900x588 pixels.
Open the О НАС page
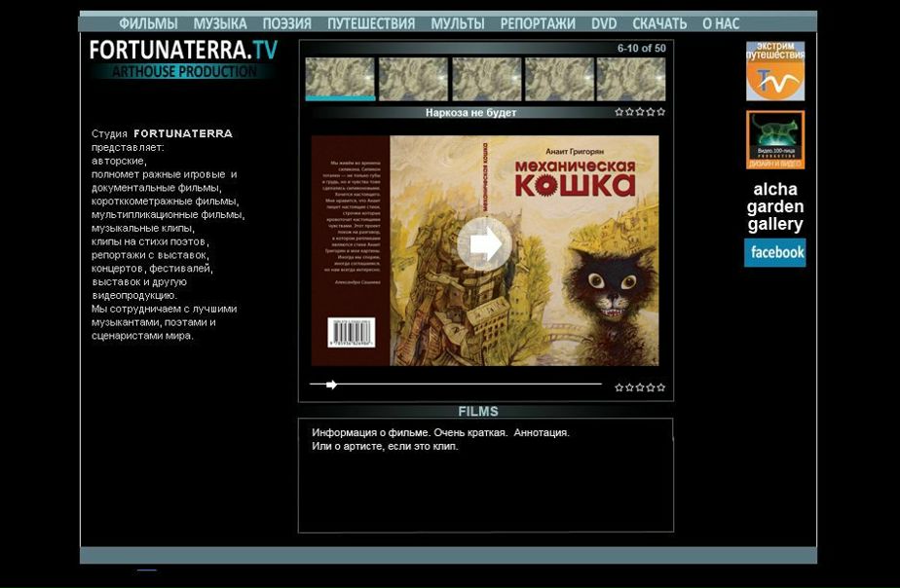(721, 23)
